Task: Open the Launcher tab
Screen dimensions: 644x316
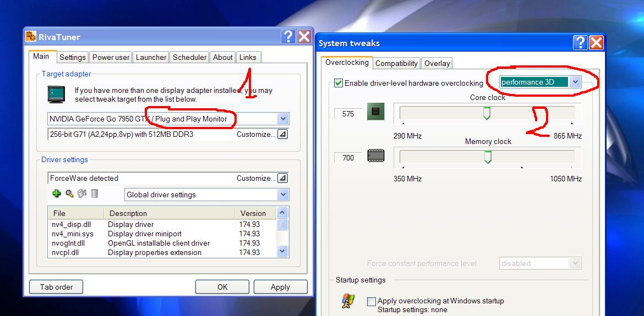Action: click(x=151, y=57)
